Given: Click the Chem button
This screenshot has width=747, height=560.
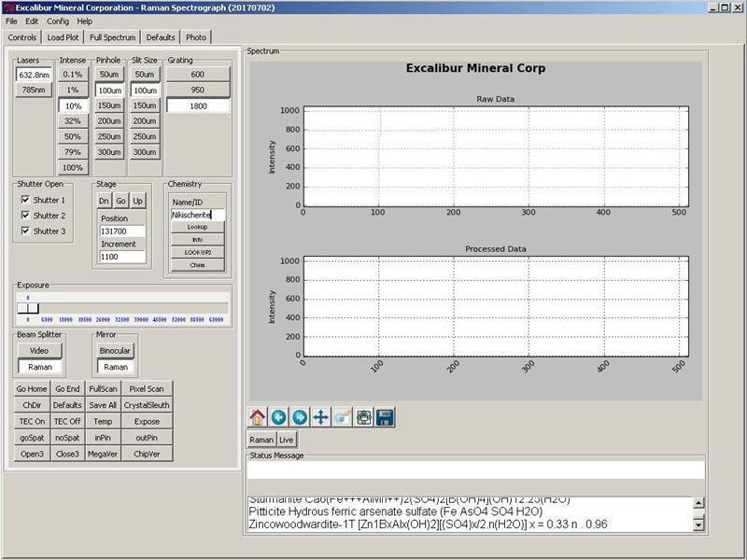Looking at the screenshot, I should coord(197,265).
